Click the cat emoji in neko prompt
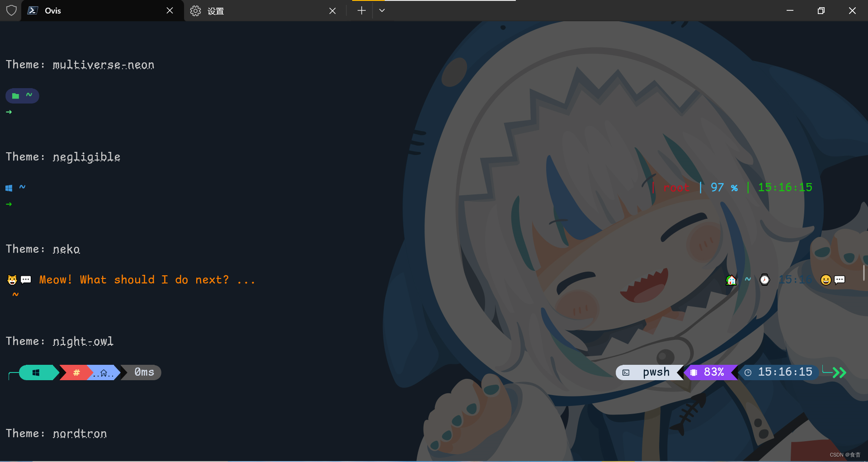Screen dimensions: 868x462 [12, 280]
